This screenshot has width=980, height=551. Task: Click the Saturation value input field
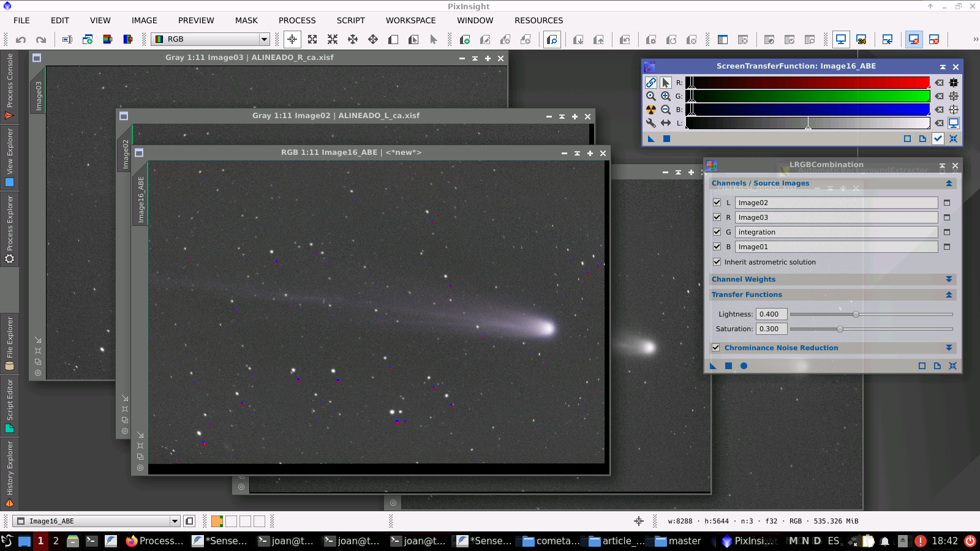tap(771, 329)
